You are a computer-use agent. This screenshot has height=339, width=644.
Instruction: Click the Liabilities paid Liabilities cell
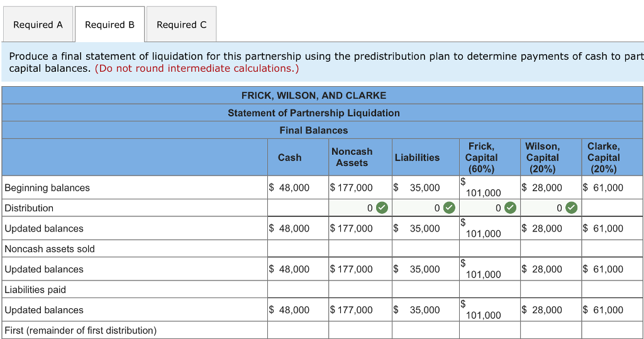pyautogui.click(x=426, y=289)
